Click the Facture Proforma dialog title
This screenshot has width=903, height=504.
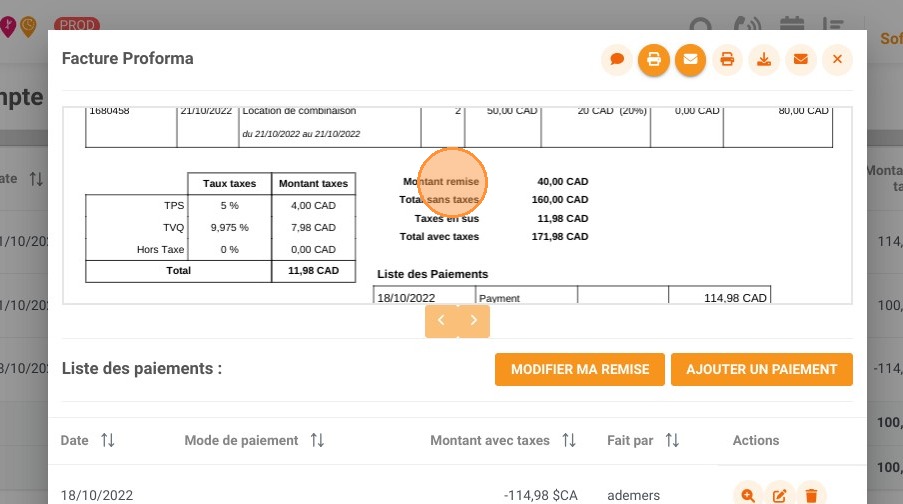(128, 59)
